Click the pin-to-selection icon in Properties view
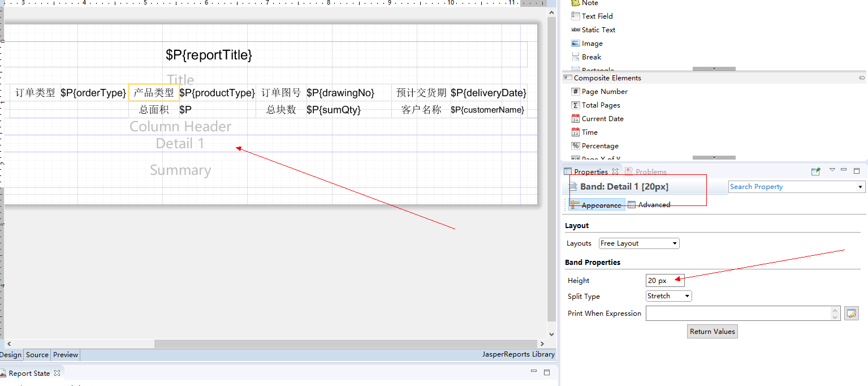The image size is (868, 386). pyautogui.click(x=815, y=171)
